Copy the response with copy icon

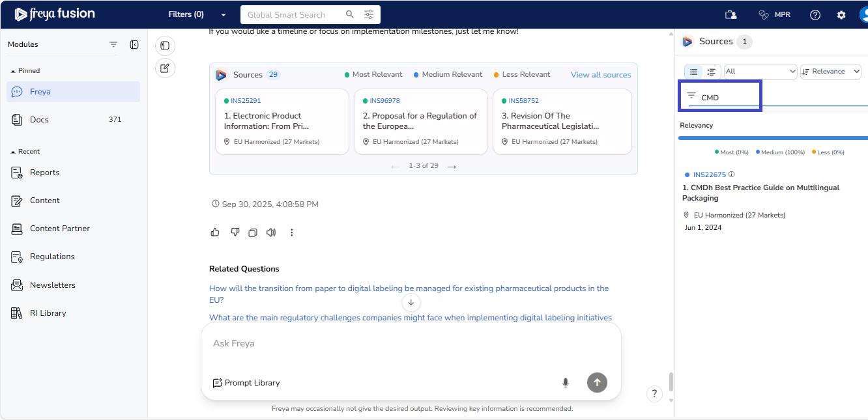coord(253,232)
